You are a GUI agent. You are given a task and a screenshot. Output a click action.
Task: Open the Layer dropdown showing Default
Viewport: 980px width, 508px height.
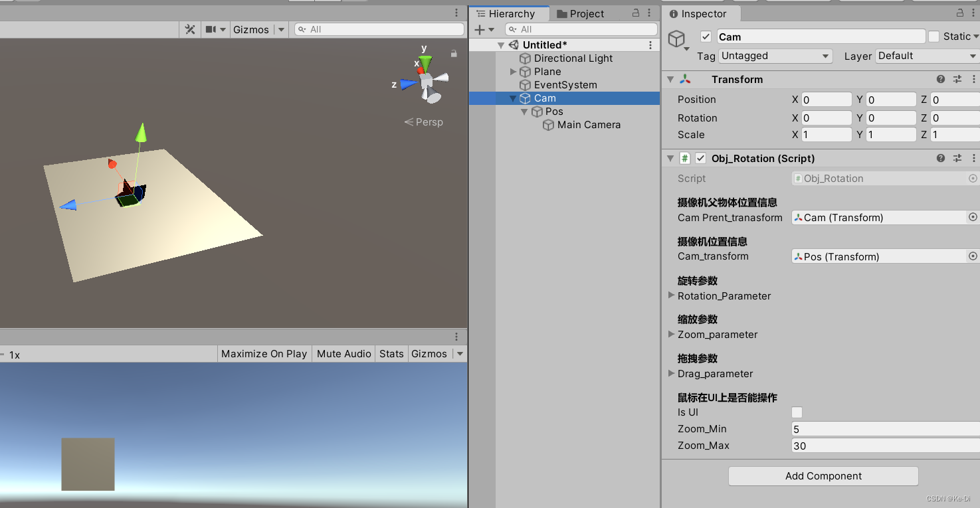pyautogui.click(x=926, y=56)
